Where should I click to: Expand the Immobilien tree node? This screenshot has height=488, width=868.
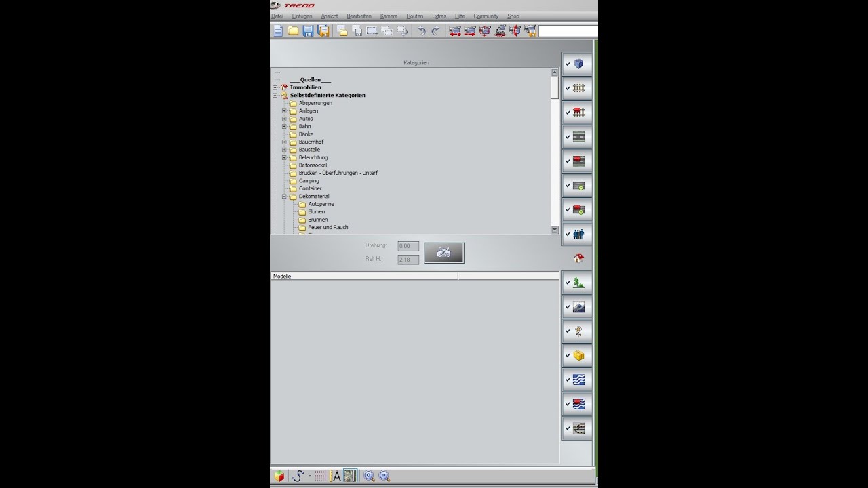[x=275, y=87]
